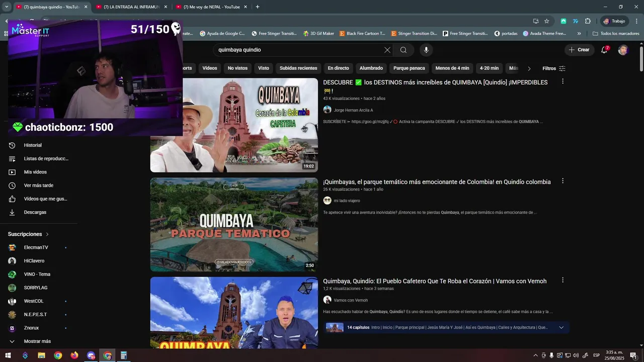Filter results by Vídeos chip
The height and width of the screenshot is (362, 644).
[x=210, y=68]
